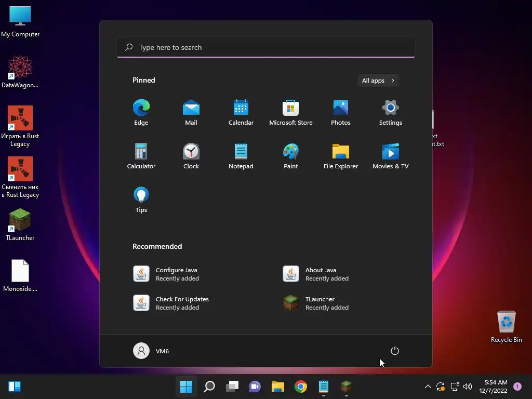This screenshot has width=532, height=399.
Task: Select Играть в Rust Legacy shortcut
Action: 20,126
